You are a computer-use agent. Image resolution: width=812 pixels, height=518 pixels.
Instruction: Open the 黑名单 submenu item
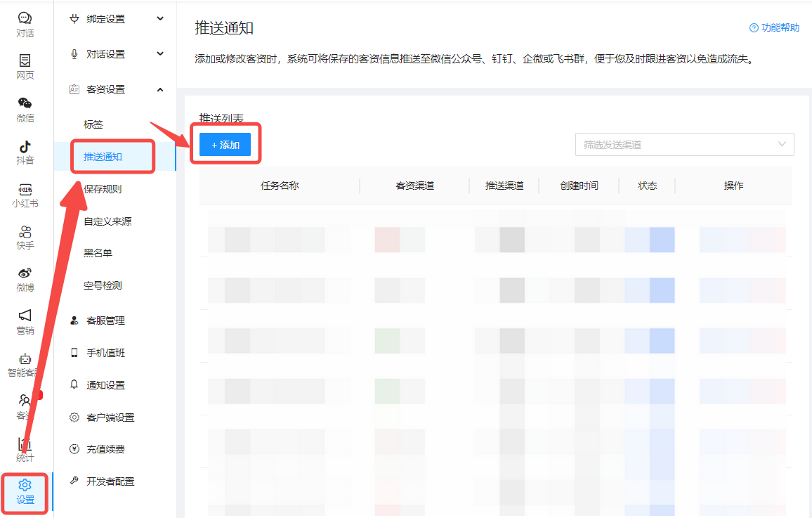(x=98, y=253)
